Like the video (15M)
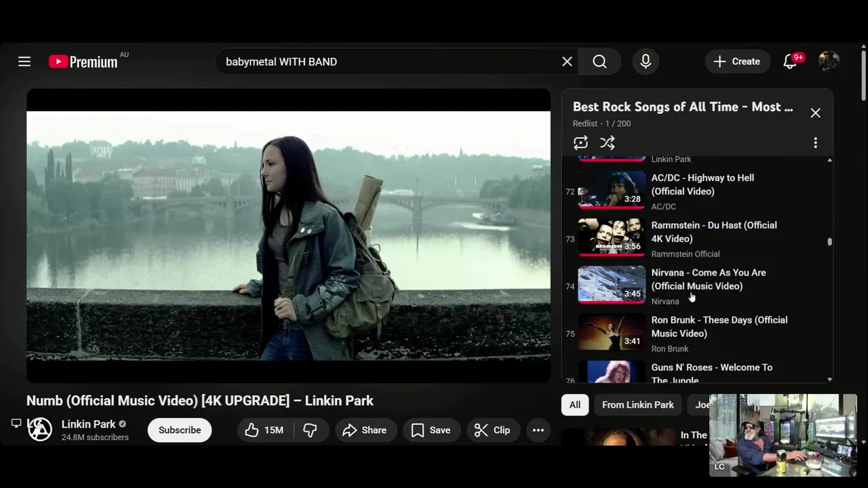This screenshot has width=868, height=488. pyautogui.click(x=264, y=430)
